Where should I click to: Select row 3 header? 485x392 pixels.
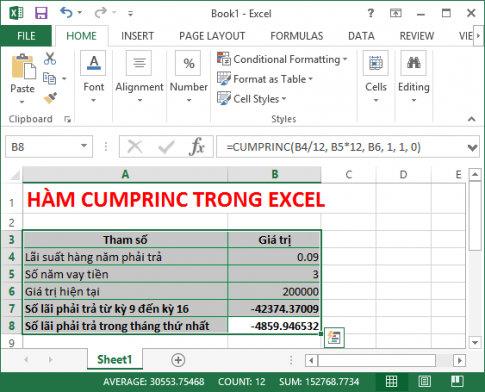[11, 239]
